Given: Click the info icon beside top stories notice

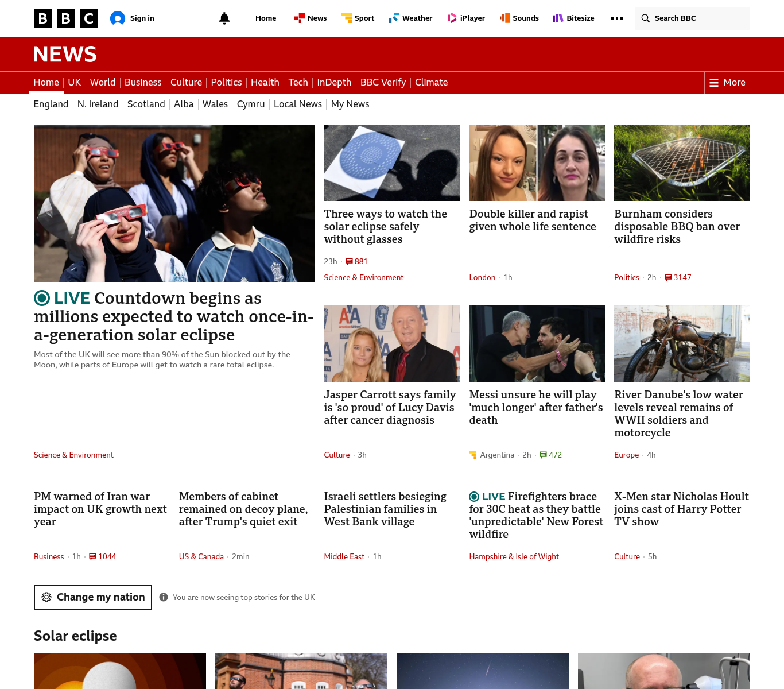Looking at the screenshot, I should coord(164,597).
